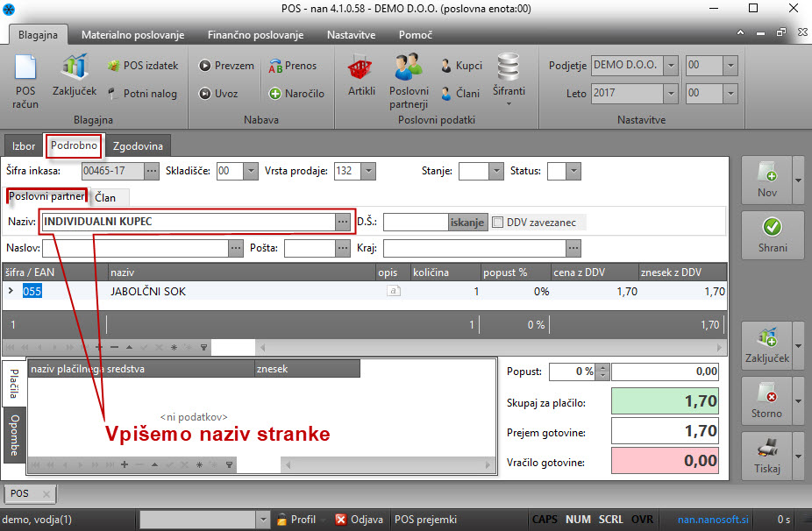
Task: Click the Prevzem icon in Nabava
Action: (205, 66)
